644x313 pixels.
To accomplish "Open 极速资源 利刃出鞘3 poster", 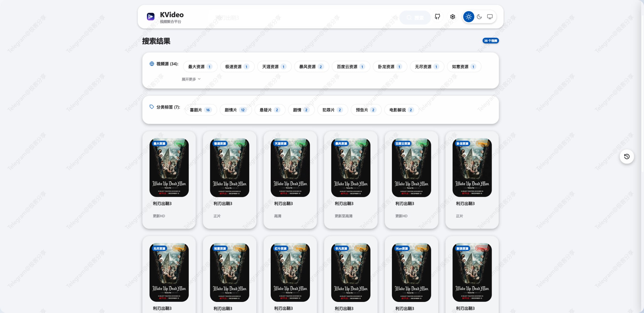I will click(229, 167).
